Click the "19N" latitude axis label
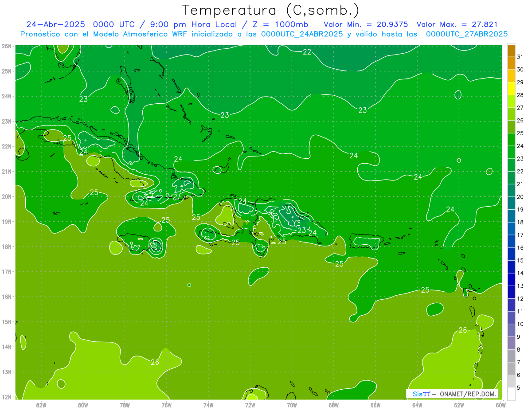Screen dimensions: 532x411 click(x=7, y=221)
